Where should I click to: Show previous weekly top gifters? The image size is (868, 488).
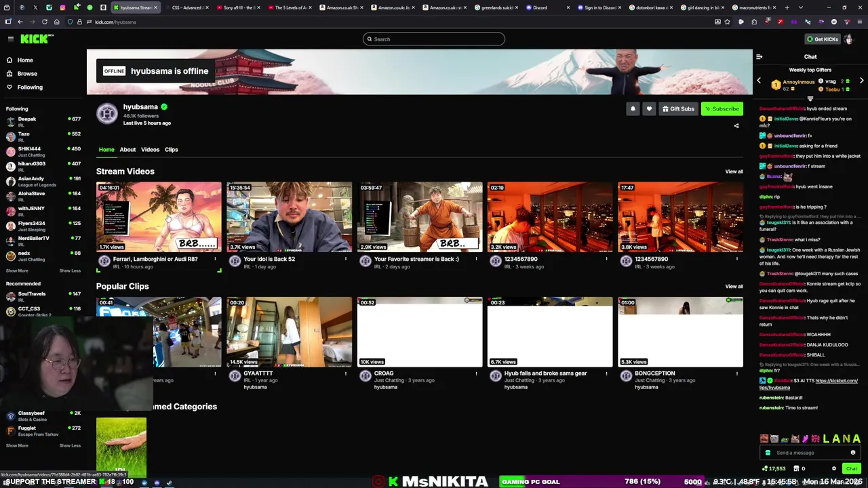[x=759, y=81]
